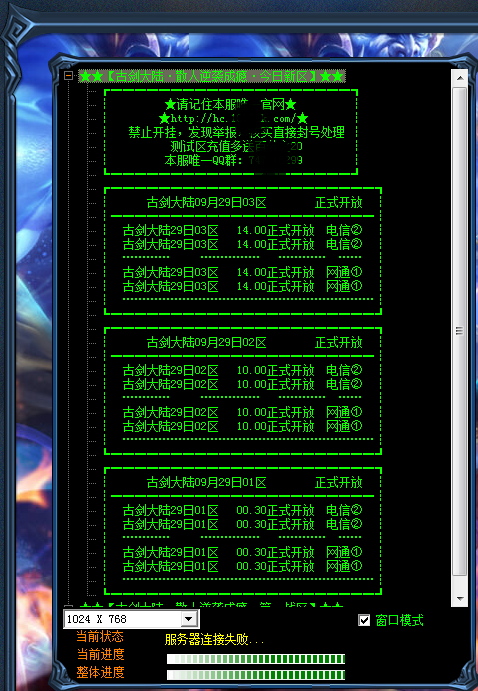Choose first 29日02区 10.00 网通① server
This screenshot has width=478, height=691.
(242, 412)
